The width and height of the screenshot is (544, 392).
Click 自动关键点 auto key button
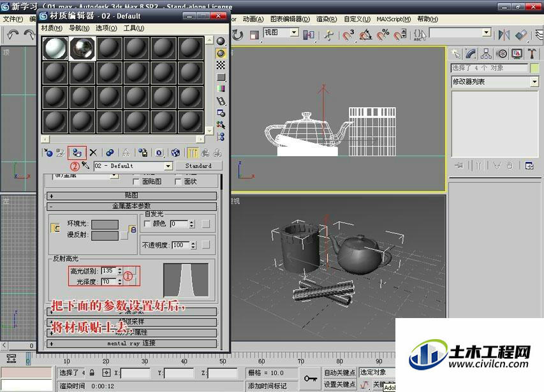[340, 373]
